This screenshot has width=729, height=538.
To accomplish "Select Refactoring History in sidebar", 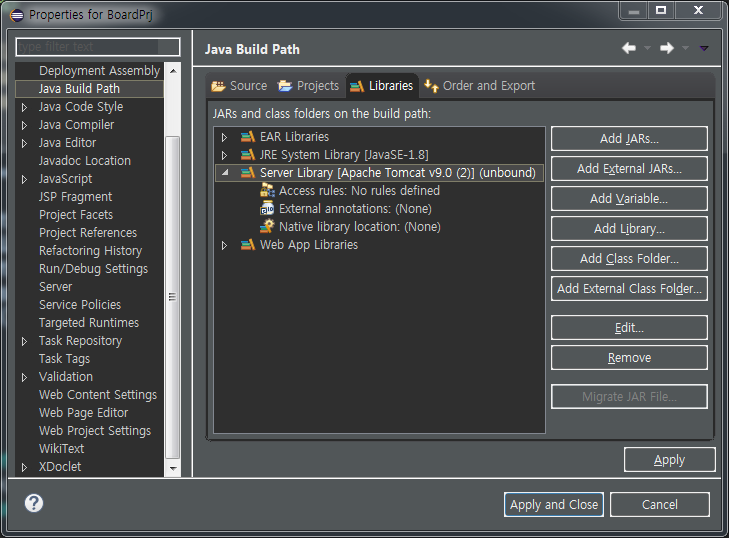I will (90, 251).
